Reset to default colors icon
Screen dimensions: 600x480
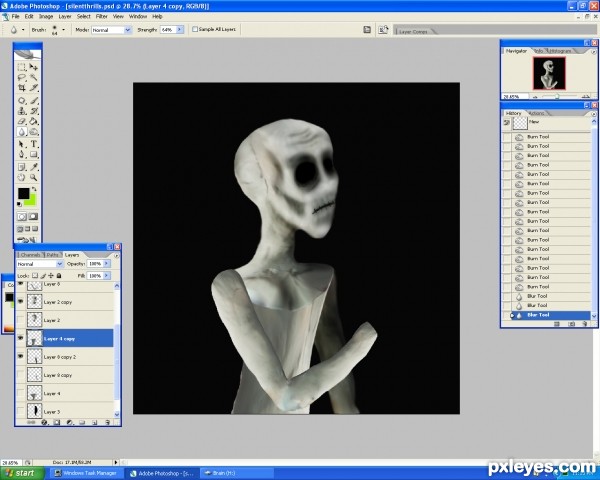[x=19, y=204]
